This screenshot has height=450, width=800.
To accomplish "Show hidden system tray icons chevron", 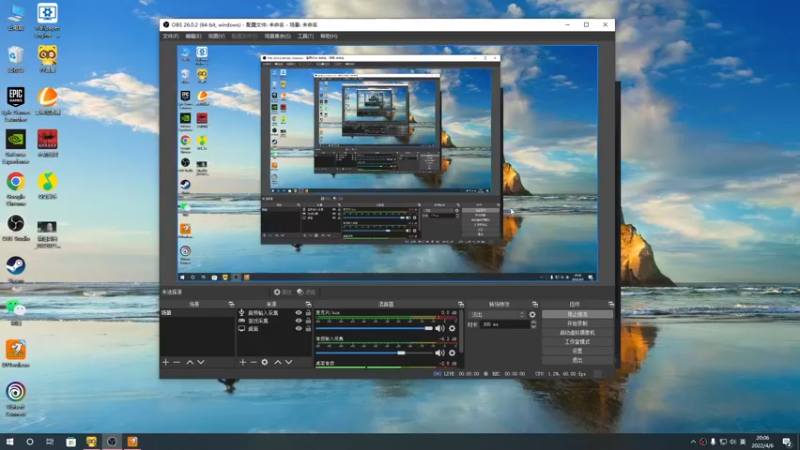I will tap(693, 442).
